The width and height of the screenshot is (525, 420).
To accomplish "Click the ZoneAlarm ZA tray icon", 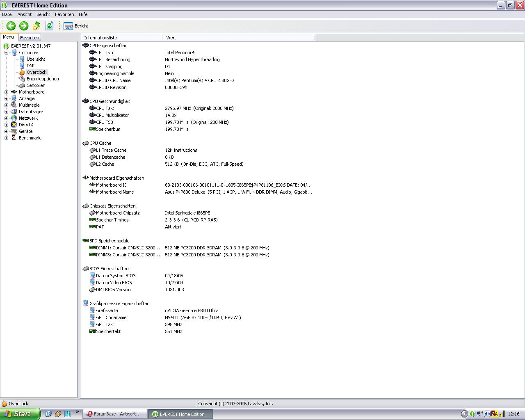I will point(495,414).
